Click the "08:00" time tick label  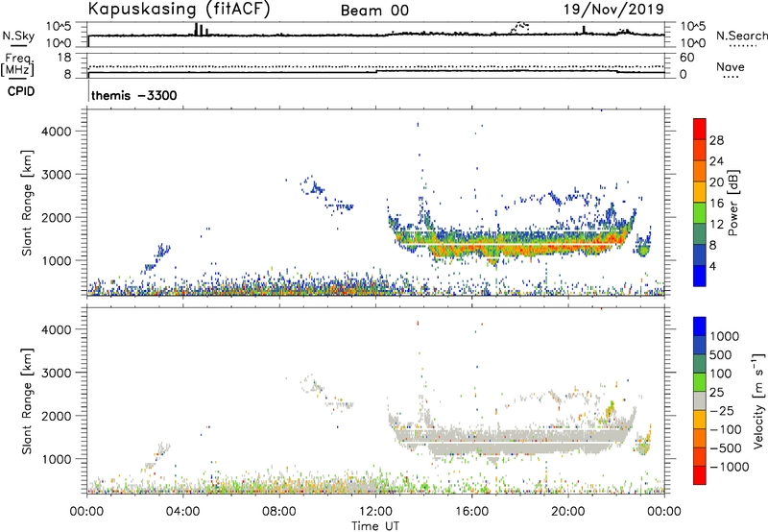pos(278,511)
